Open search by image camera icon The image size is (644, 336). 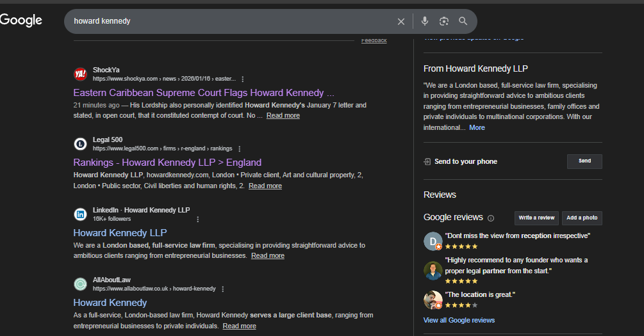444,22
